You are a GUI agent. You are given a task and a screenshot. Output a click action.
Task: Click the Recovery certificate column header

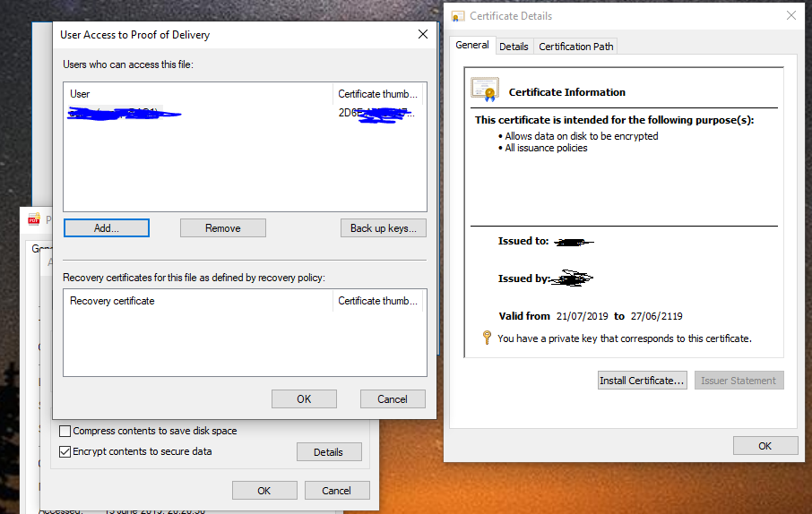[198, 301]
